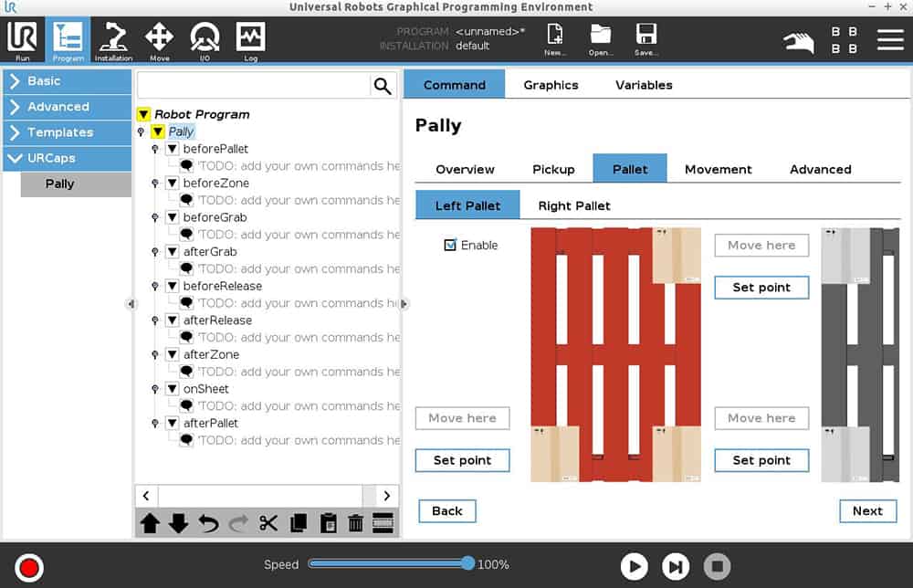Click the freedrive hand icon
913x588 pixels.
coord(798,42)
